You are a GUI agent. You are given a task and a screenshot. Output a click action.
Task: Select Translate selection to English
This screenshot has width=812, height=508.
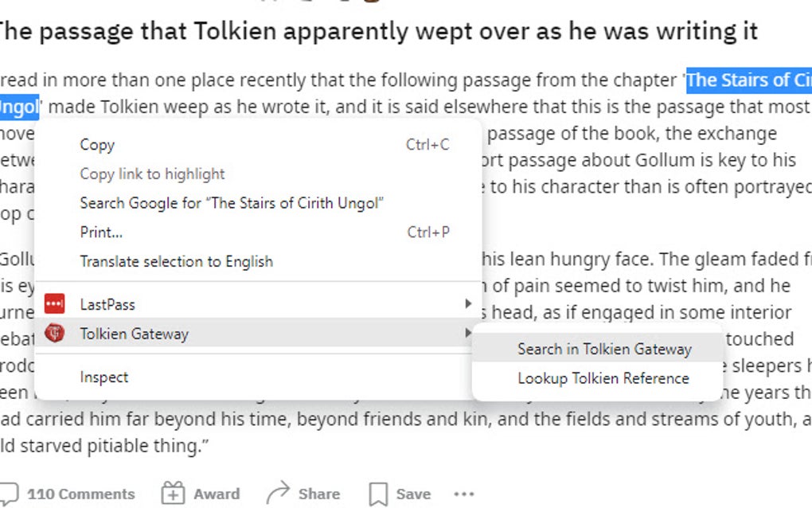(x=176, y=261)
